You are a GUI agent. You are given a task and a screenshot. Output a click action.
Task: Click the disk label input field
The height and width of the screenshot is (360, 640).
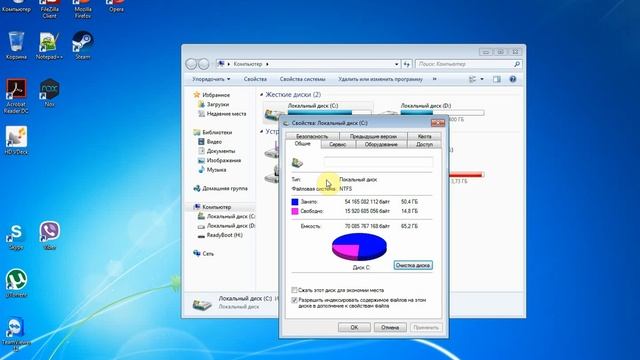tap(378, 162)
